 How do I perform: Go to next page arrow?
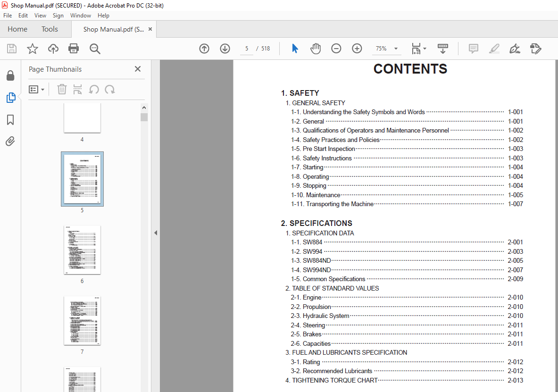(x=225, y=49)
